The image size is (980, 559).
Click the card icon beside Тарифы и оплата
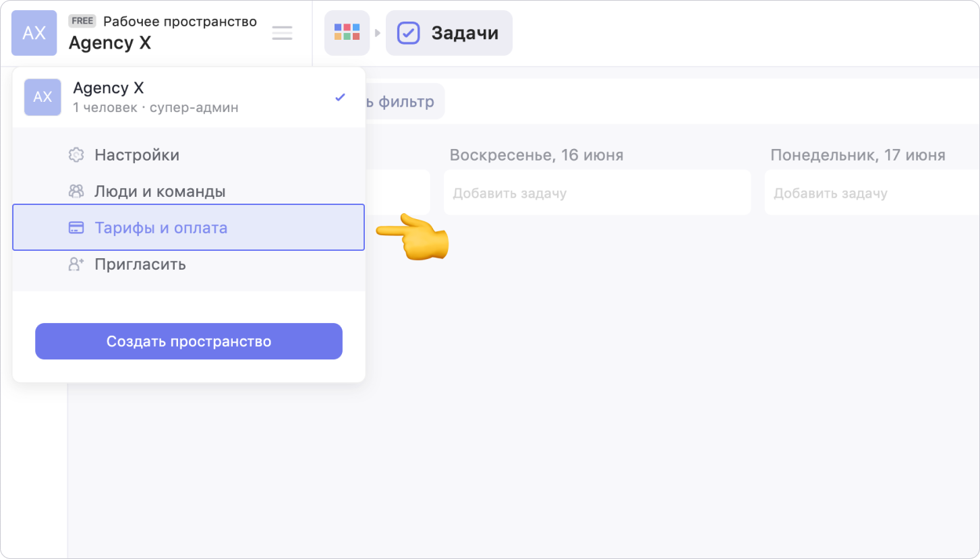[76, 228]
